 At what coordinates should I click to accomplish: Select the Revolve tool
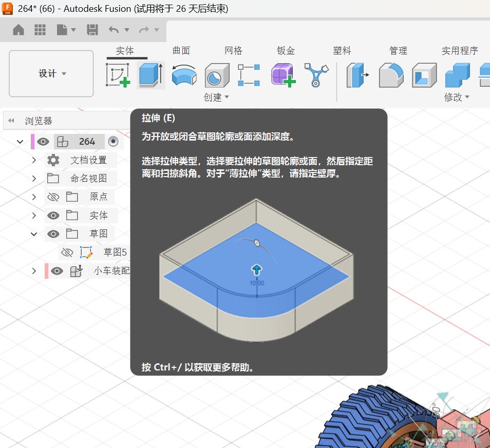click(184, 75)
